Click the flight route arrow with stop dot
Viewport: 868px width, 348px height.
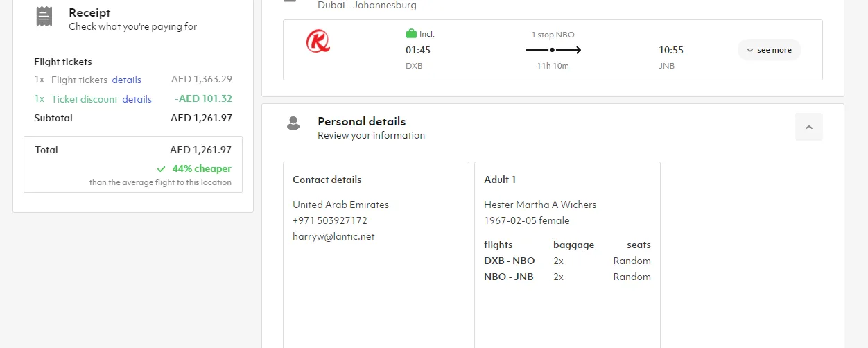pos(553,50)
